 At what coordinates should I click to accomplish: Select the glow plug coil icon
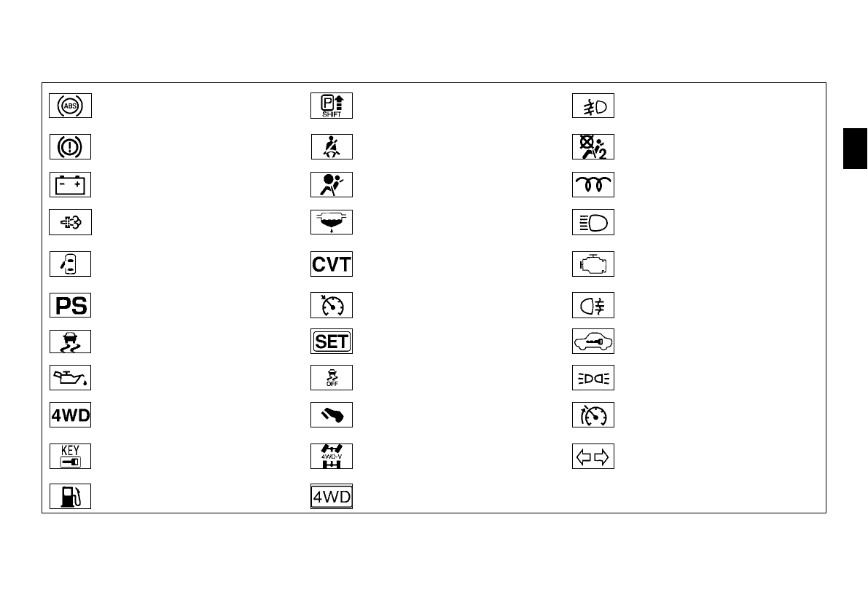point(593,185)
